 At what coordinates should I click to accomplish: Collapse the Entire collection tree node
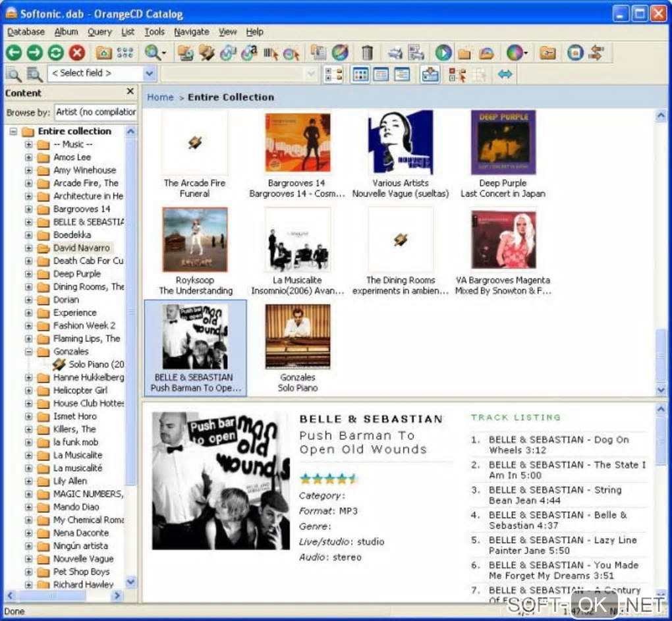tap(13, 132)
